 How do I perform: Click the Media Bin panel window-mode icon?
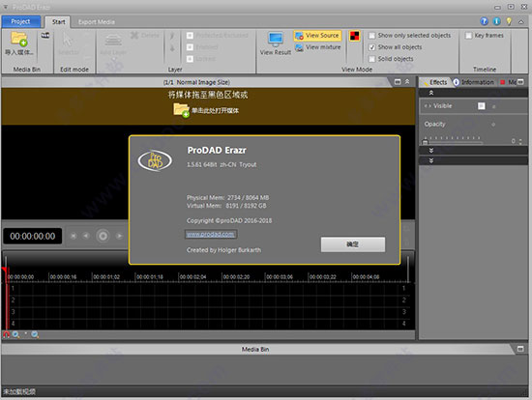[520, 349]
